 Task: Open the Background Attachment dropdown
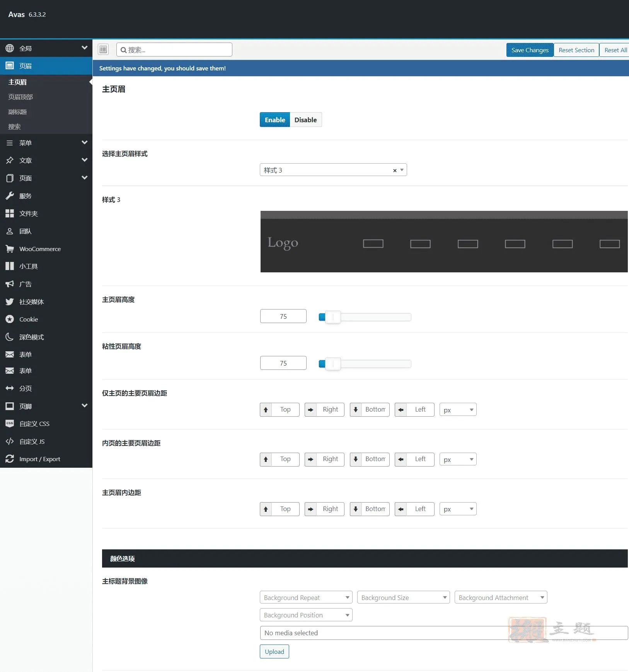(501, 597)
